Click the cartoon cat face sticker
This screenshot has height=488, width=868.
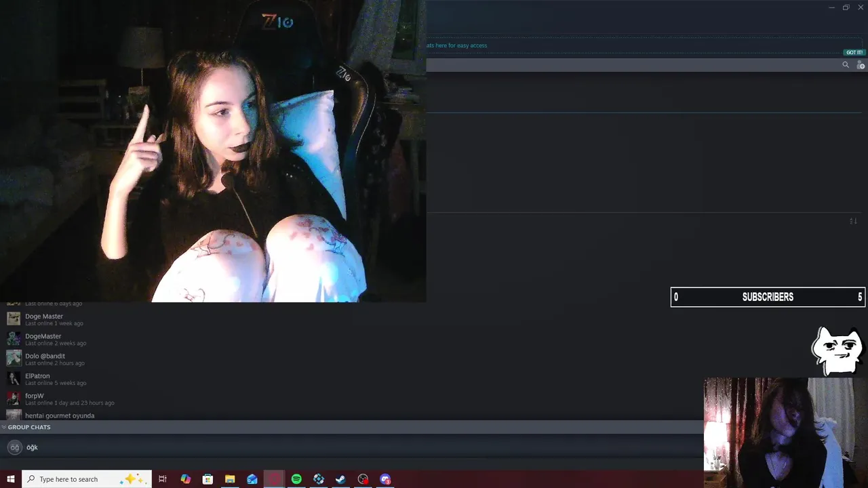coord(838,350)
